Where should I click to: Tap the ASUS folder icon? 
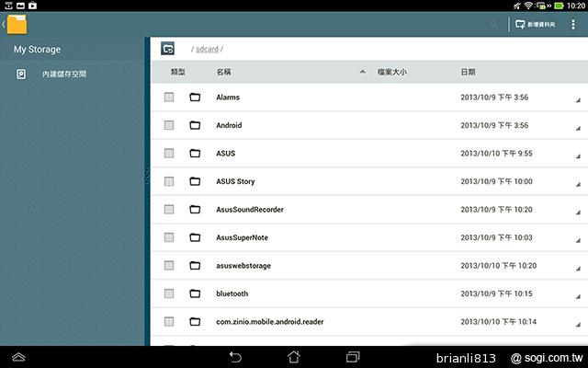[195, 154]
